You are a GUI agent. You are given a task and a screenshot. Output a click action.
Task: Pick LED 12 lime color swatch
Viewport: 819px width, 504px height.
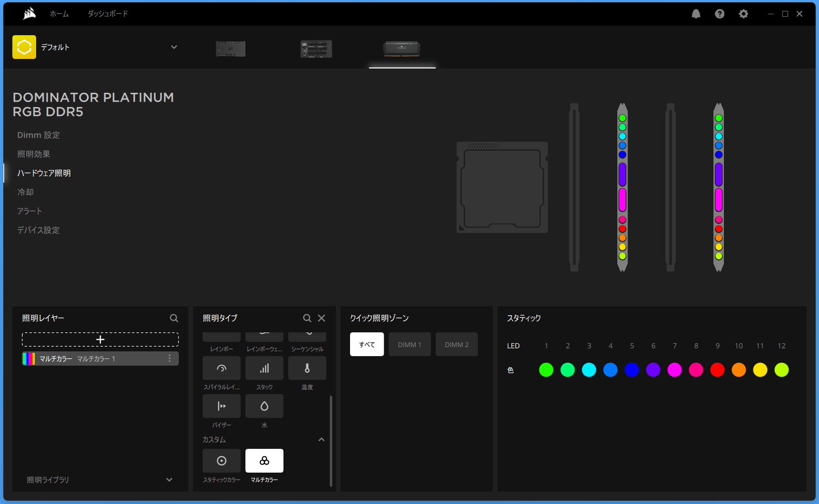click(x=781, y=369)
